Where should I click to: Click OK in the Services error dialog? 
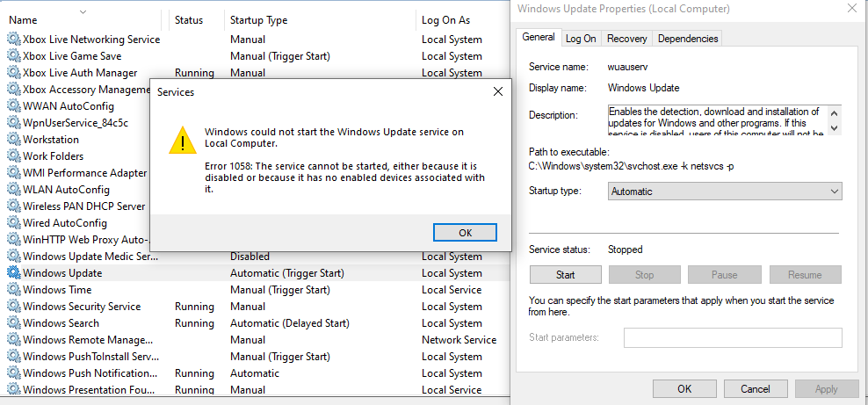pos(465,233)
